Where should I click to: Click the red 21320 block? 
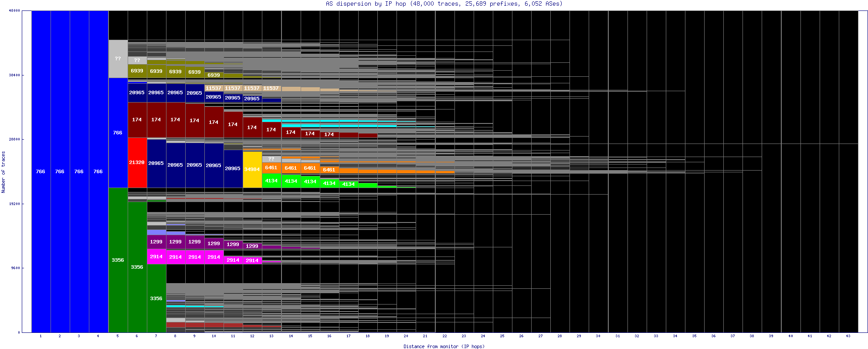137,162
